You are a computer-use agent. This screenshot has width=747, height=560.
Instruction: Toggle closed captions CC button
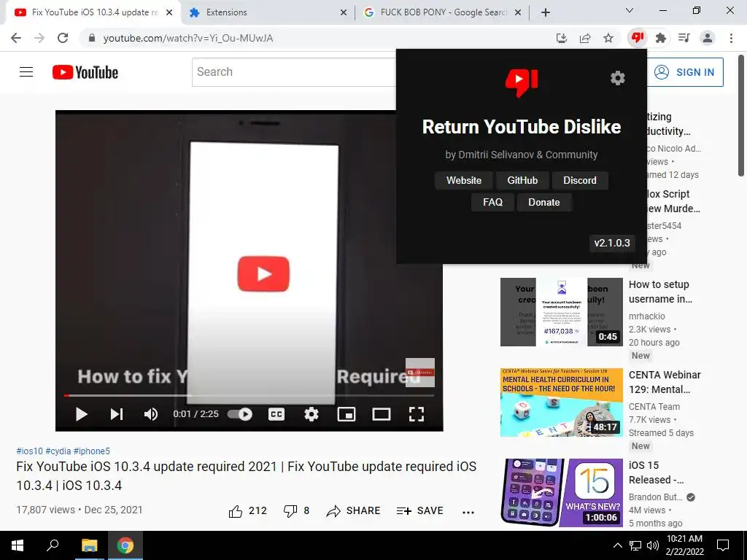[276, 414]
